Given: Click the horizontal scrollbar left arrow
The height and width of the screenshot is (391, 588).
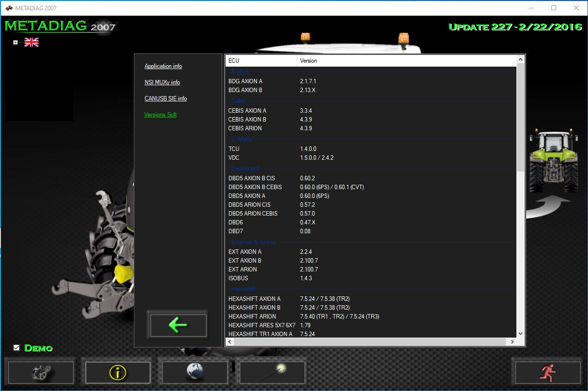Looking at the screenshot, I should click(229, 342).
